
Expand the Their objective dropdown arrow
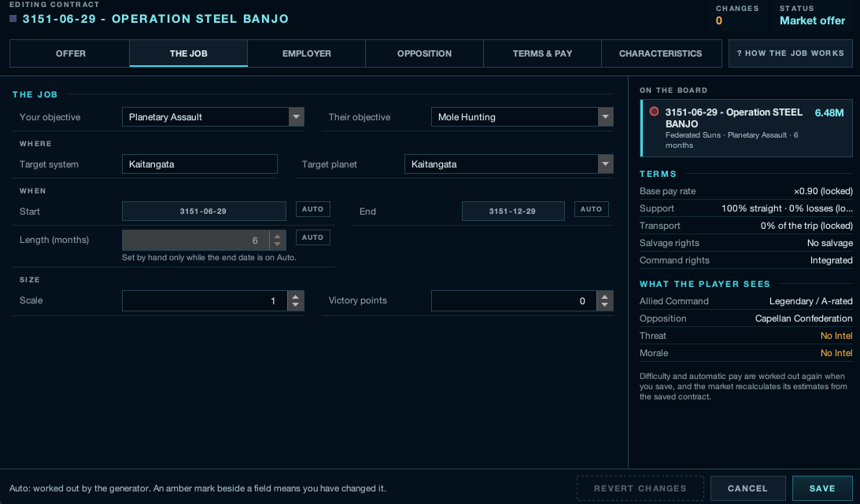coord(606,116)
